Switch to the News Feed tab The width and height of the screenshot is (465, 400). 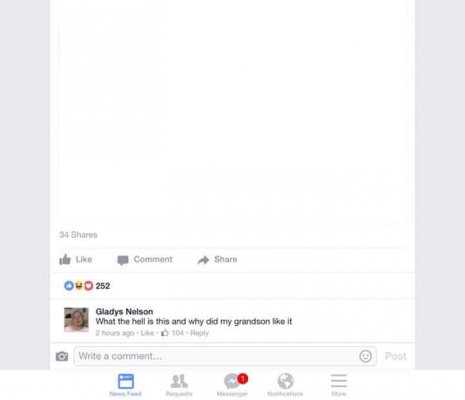click(126, 385)
